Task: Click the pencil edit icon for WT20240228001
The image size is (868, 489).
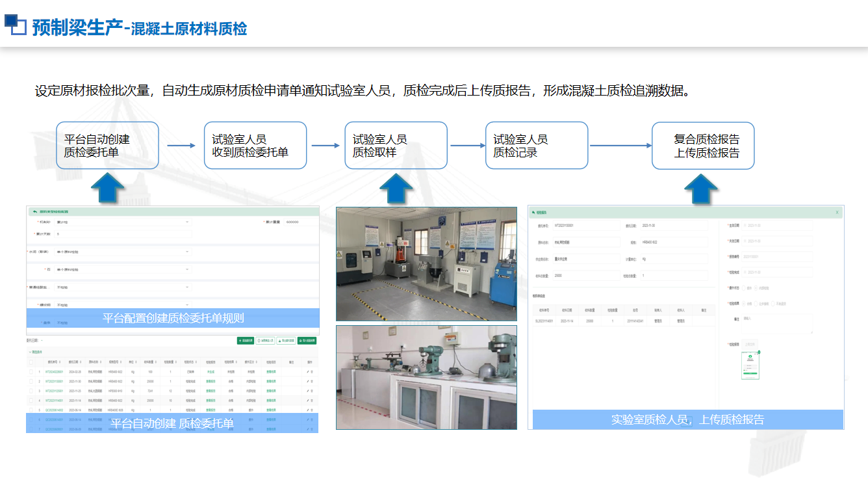Action: pos(308,372)
